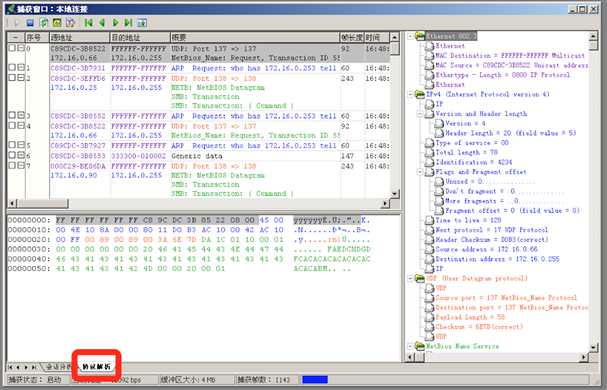Go to next packet with green right arrow
The width and height of the screenshot is (607, 390).
point(115,23)
